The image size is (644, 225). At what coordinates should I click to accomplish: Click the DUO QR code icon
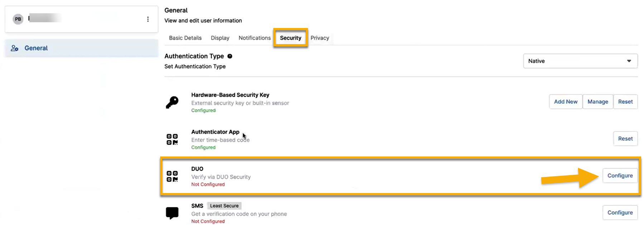[172, 176]
